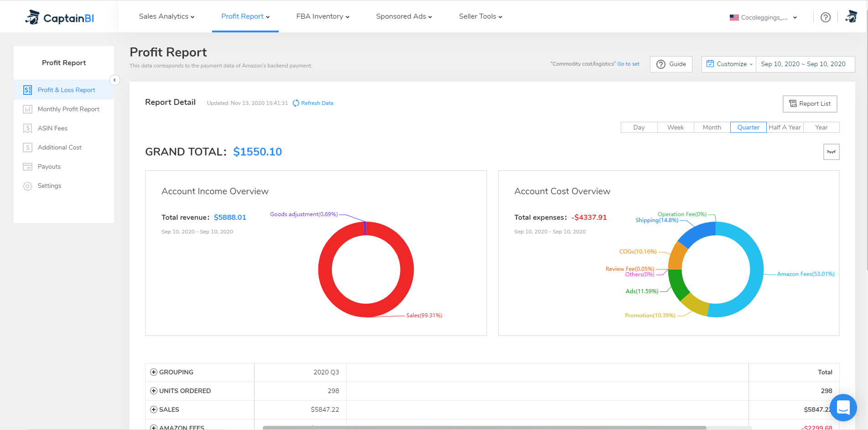The width and height of the screenshot is (868, 430).
Task: Open the chat support bubble
Action: [843, 407]
